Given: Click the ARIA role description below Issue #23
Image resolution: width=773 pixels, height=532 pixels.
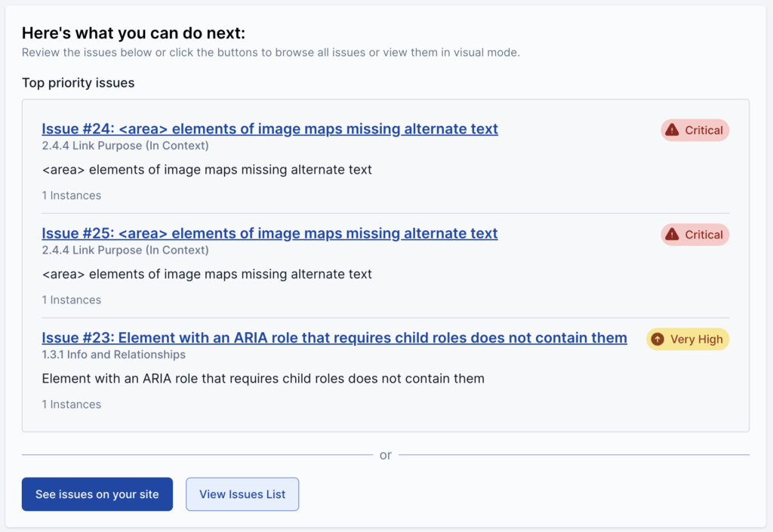Looking at the screenshot, I should 263,379.
